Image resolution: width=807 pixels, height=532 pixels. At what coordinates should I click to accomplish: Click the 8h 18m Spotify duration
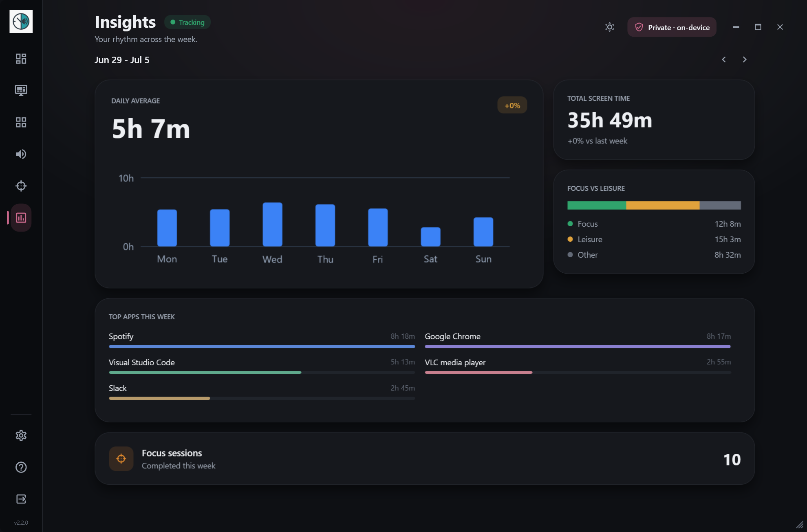[403, 336]
